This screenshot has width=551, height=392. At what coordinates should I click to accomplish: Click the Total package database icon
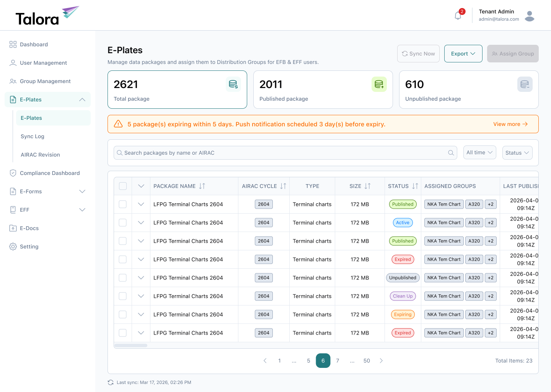coord(233,84)
